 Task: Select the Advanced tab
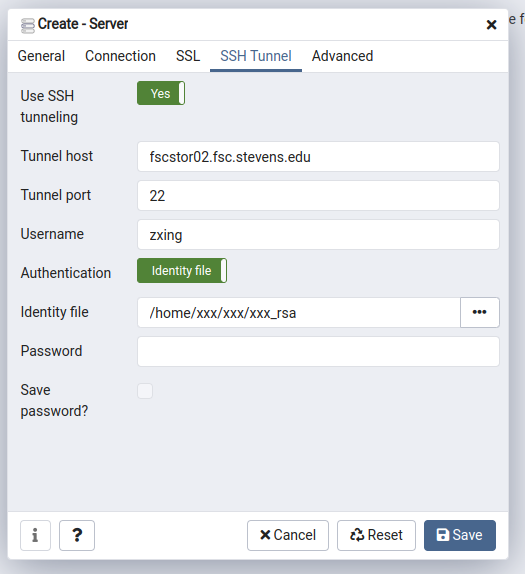[x=343, y=56]
